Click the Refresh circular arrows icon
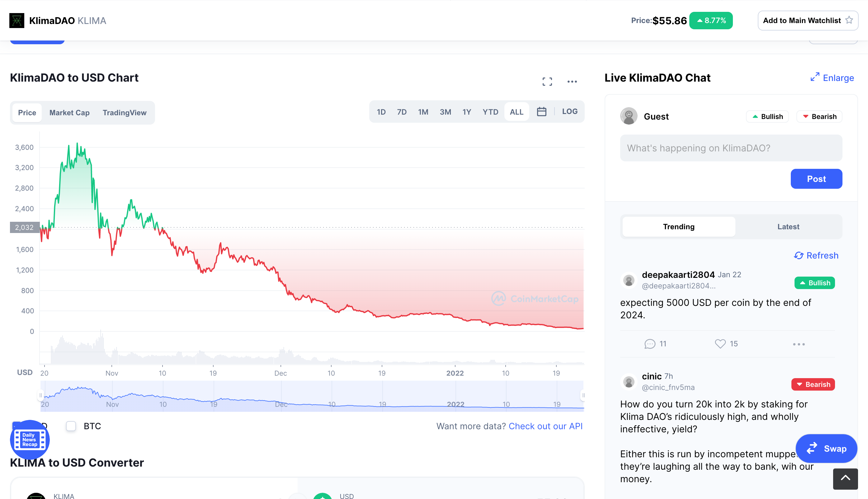868x499 pixels. [799, 256]
